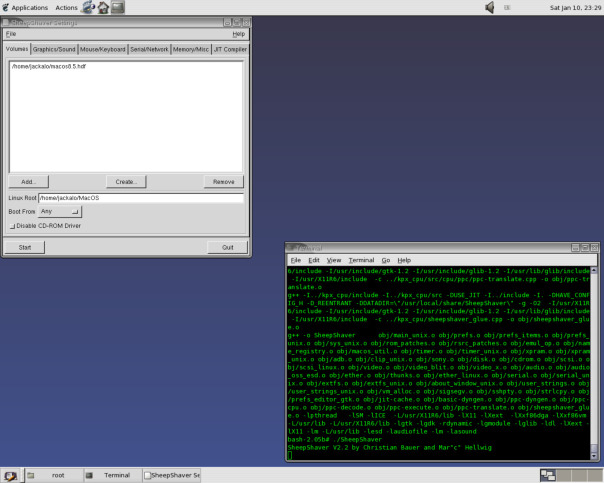
Task: Click the SheepShaver Settings title bar icon
Action: [6, 22]
